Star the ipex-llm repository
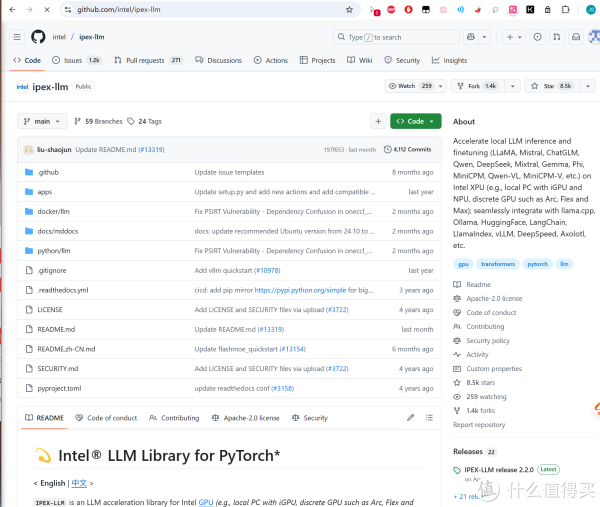This screenshot has width=600, height=507. (x=550, y=86)
